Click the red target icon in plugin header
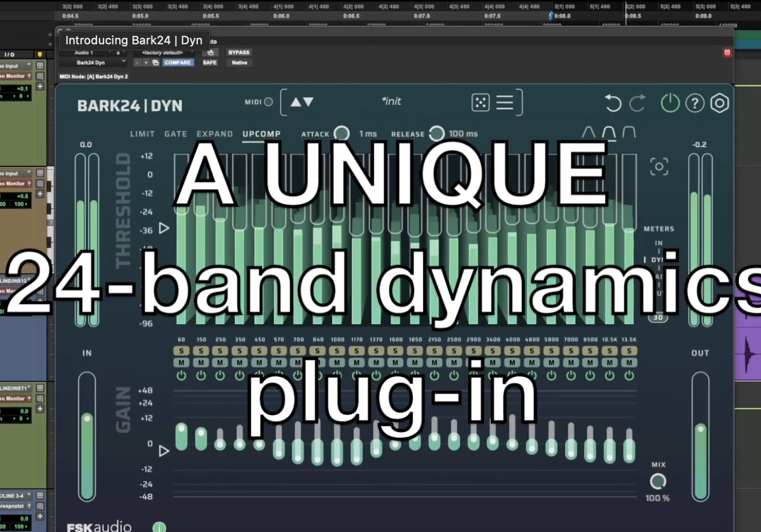Image resolution: width=761 pixels, height=532 pixels. 727,52
